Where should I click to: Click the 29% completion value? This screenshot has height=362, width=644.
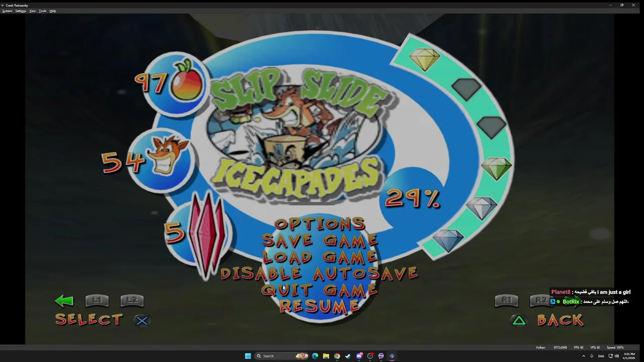(413, 199)
